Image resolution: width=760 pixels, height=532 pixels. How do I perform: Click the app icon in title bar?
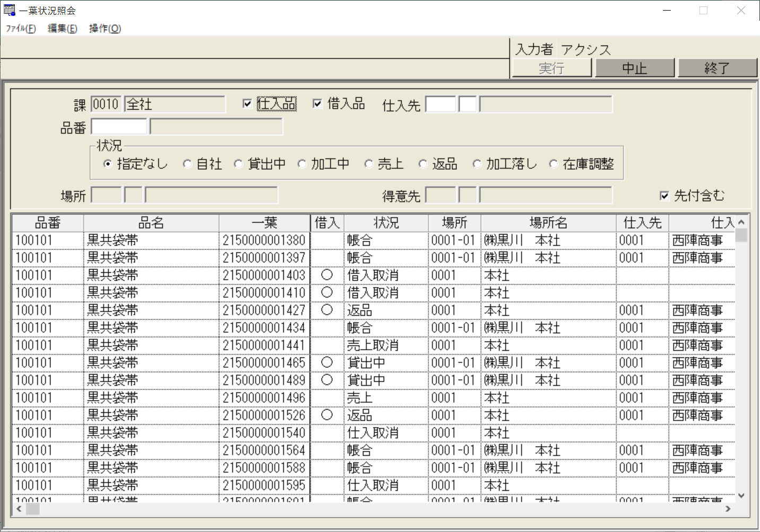[9, 10]
